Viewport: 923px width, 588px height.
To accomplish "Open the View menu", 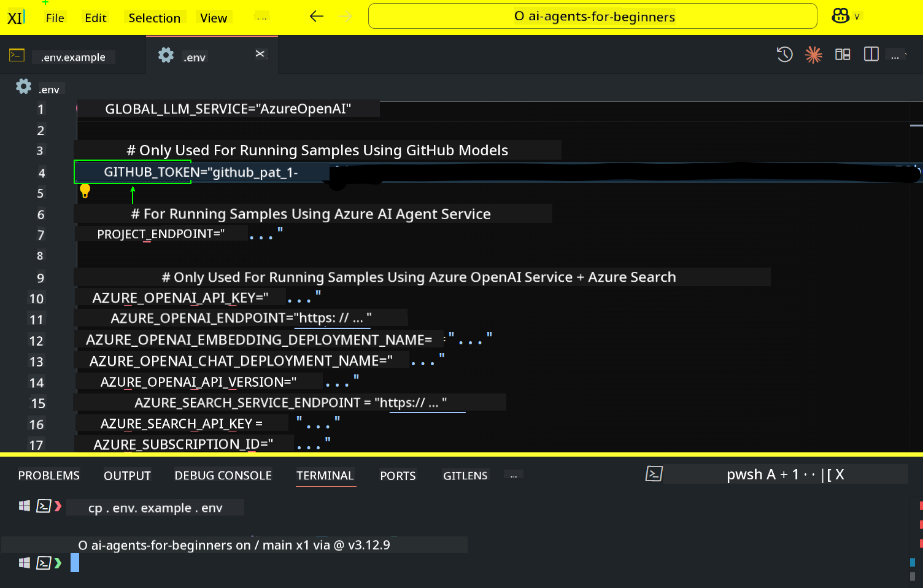I will click(x=213, y=18).
